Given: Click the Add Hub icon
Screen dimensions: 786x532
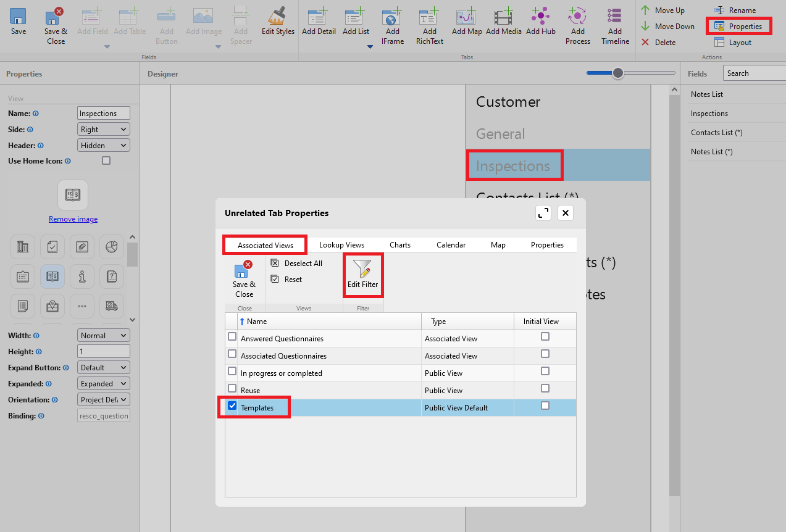Looking at the screenshot, I should coord(541,16).
